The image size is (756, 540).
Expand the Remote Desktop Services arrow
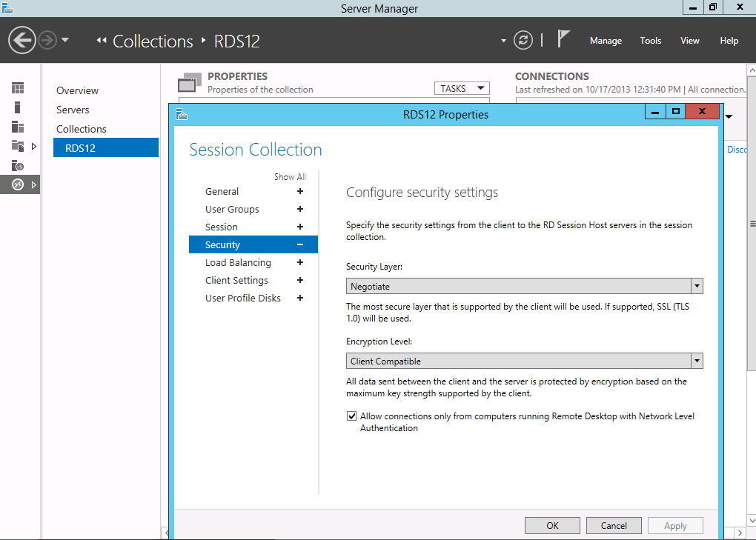[x=34, y=184]
